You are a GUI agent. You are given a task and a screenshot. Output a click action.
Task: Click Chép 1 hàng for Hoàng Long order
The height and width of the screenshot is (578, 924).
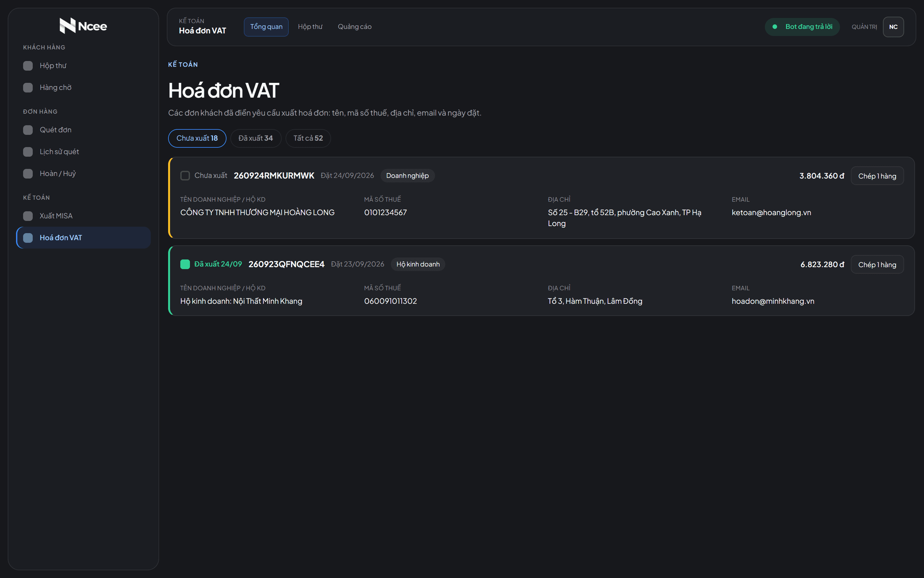coord(877,176)
